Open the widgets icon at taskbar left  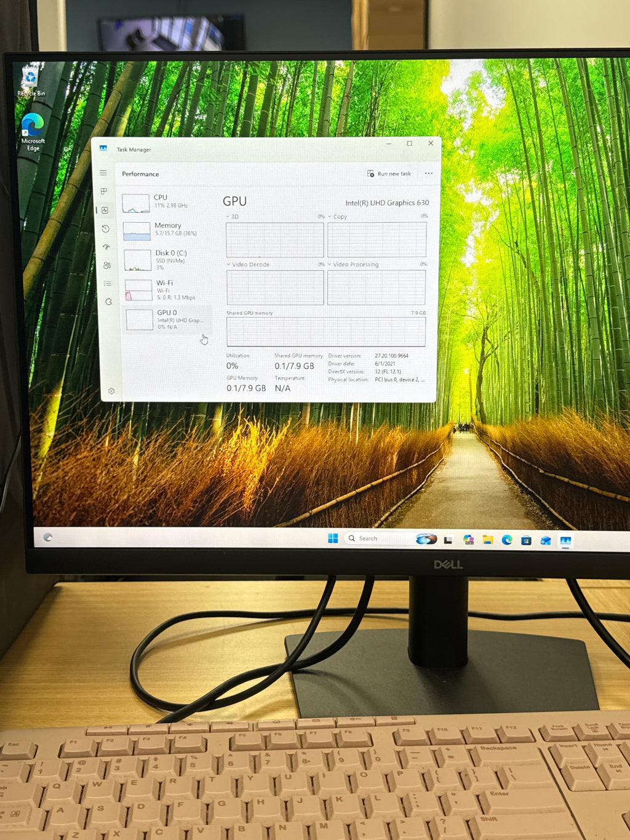48,537
